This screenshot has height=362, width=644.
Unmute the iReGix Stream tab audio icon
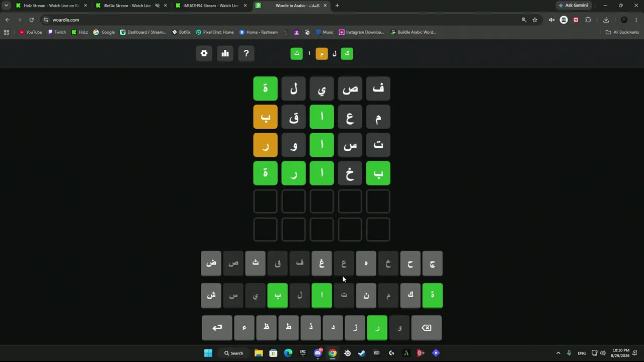157,6
